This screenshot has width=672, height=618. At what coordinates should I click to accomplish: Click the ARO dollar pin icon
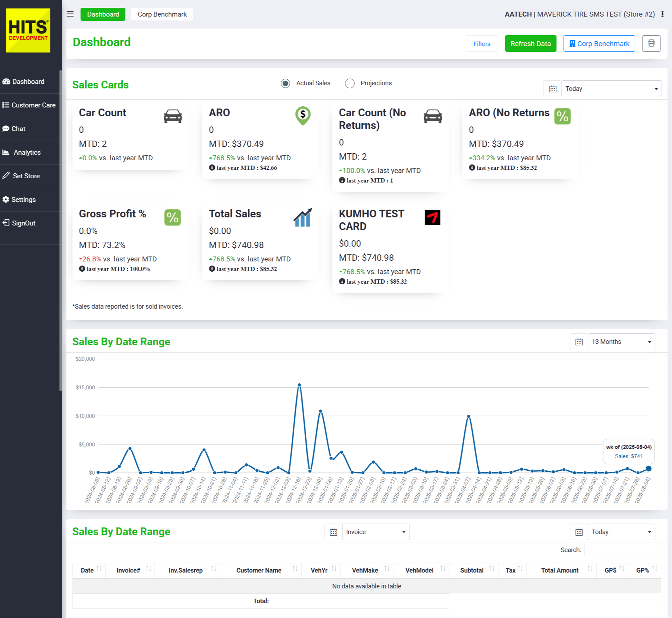303,116
